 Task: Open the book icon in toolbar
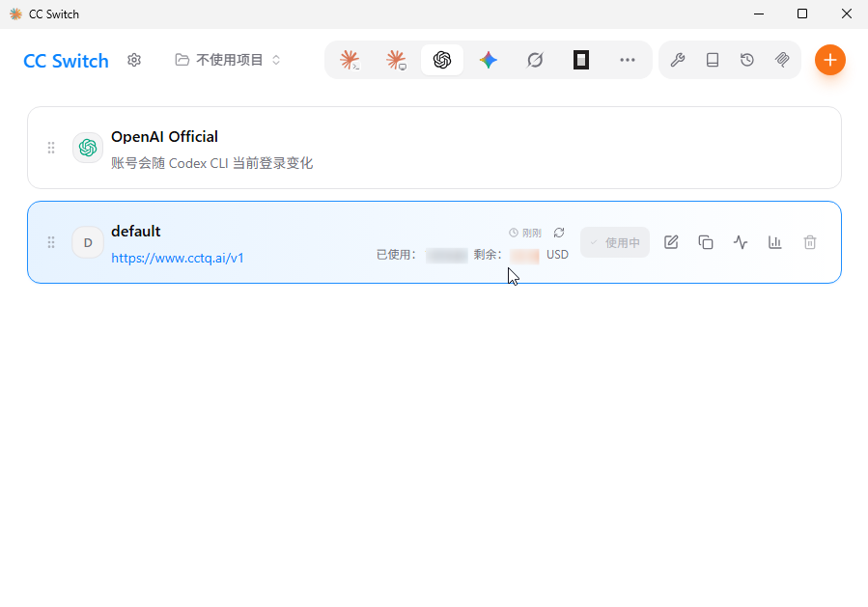[713, 60]
